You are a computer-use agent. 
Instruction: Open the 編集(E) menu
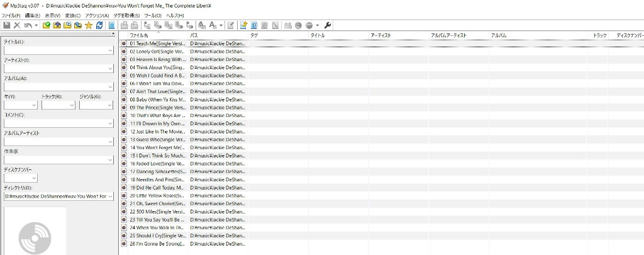(x=33, y=16)
